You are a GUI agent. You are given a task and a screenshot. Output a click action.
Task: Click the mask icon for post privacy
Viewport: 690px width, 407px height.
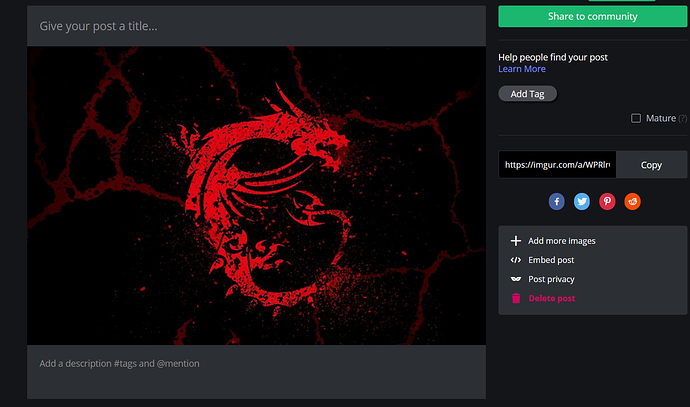[516, 279]
